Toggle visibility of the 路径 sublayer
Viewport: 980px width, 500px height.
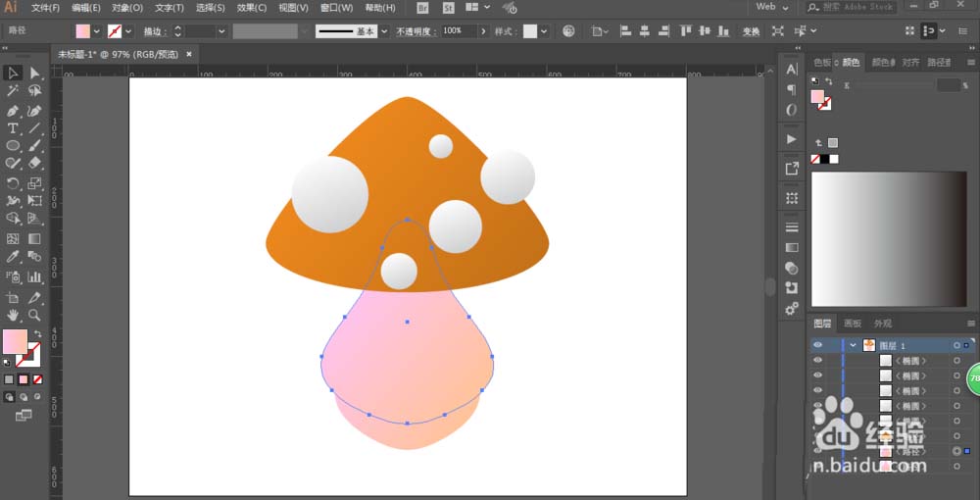817,451
